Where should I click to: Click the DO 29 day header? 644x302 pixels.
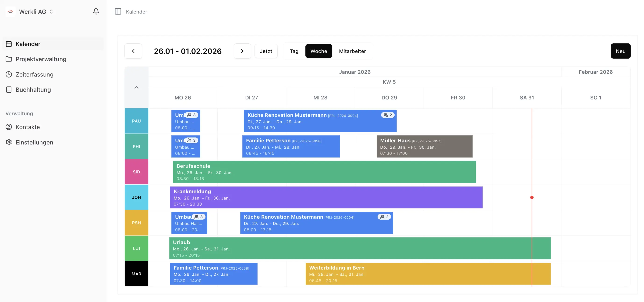[389, 98]
